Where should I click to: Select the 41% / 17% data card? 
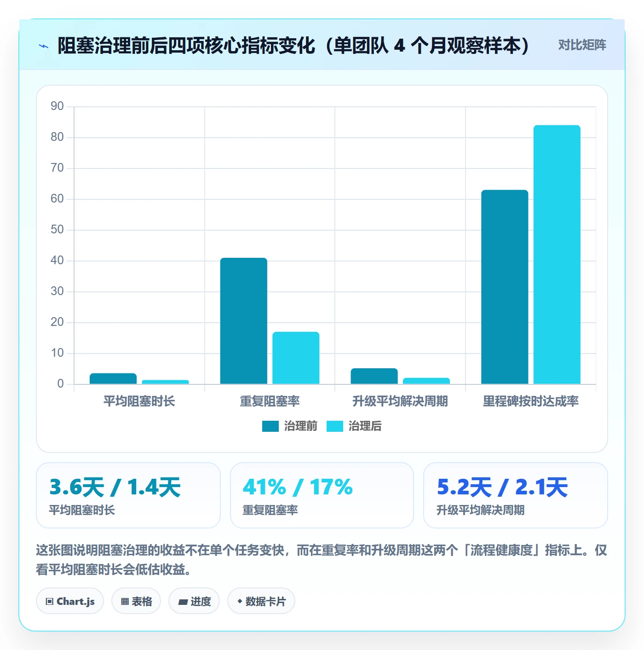(x=322, y=495)
